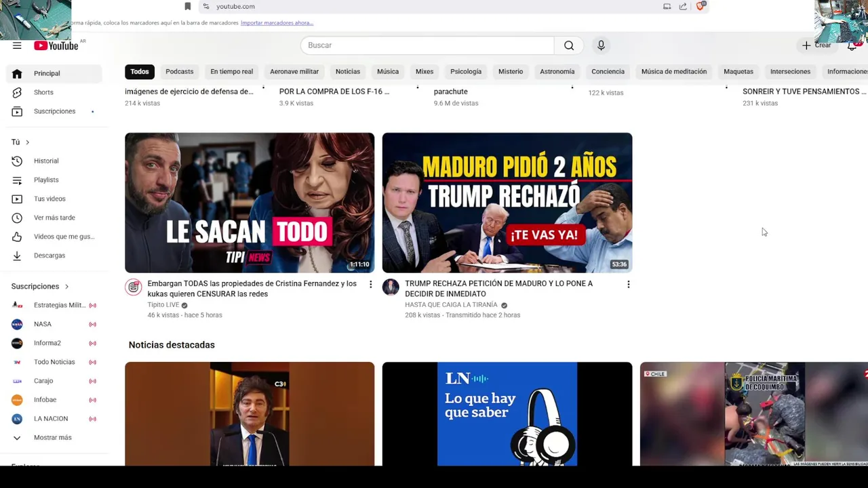Play the LE SACAN TODO video thumbnail

click(x=250, y=203)
